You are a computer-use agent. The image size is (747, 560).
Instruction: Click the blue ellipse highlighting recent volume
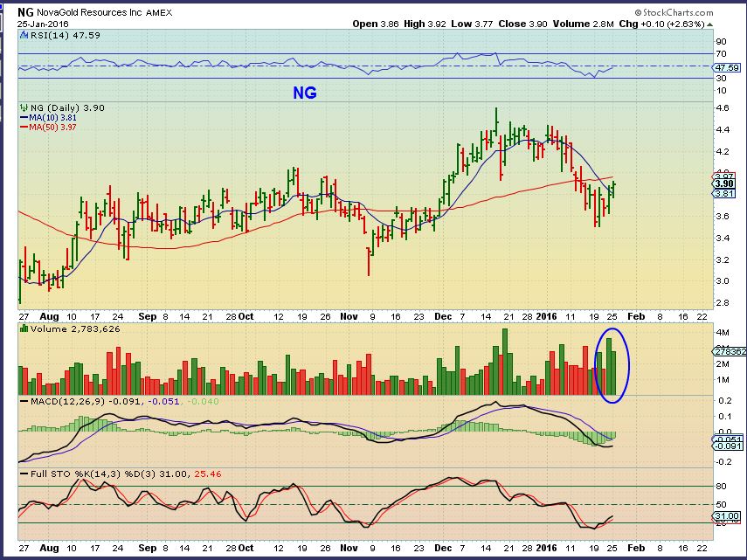pyautogui.click(x=612, y=365)
